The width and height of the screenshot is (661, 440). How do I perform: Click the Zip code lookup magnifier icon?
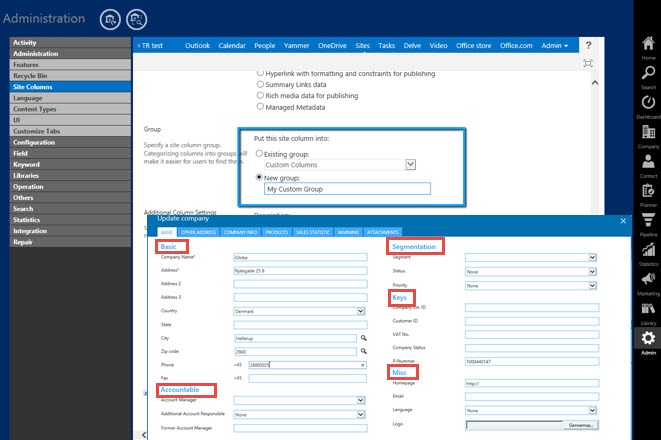click(x=363, y=351)
